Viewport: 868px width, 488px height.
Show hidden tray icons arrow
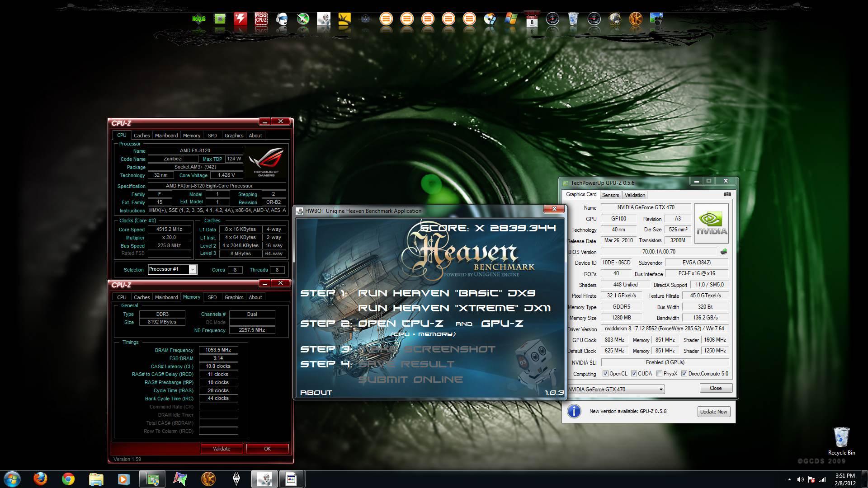tap(789, 479)
